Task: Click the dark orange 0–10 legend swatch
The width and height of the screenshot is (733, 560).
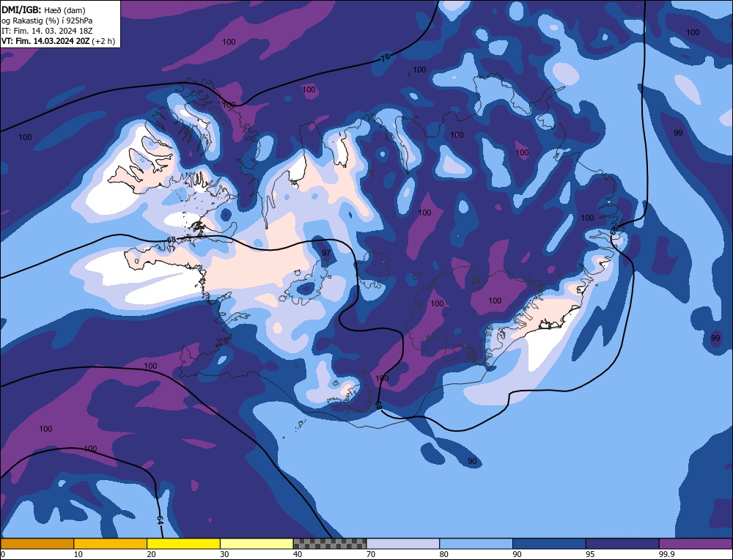Action: pos(37,544)
